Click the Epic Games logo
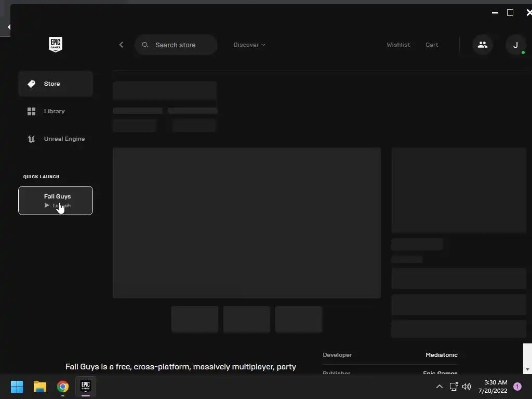The image size is (532, 399). tap(55, 45)
